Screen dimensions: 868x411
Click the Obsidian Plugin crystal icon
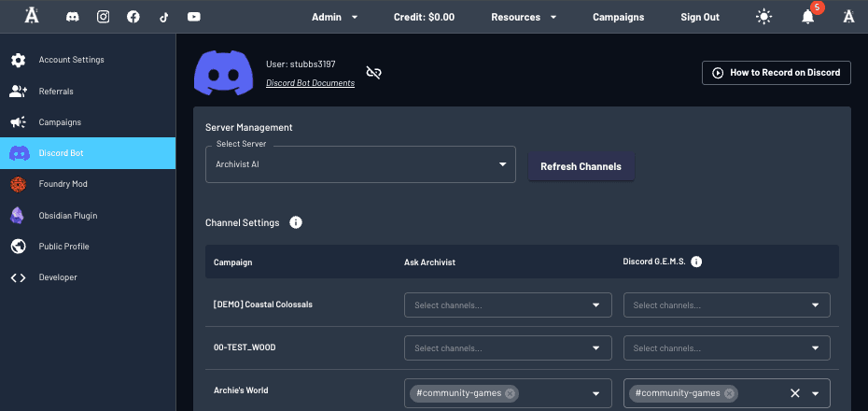point(17,216)
